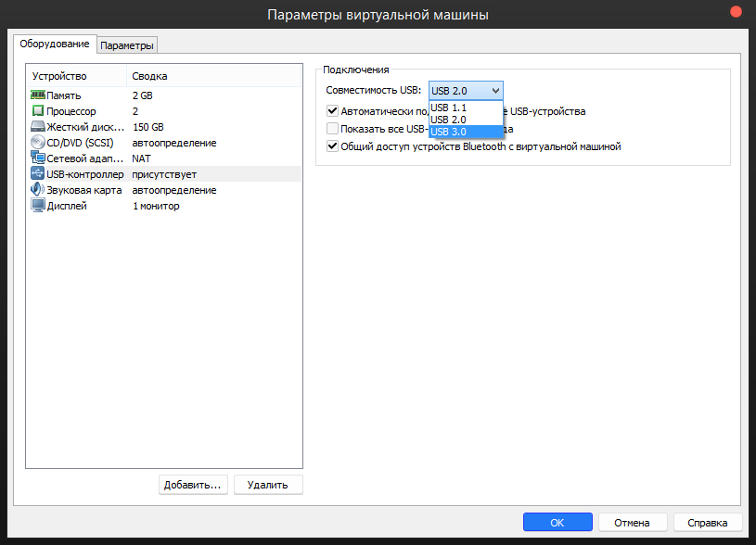
Task: Choose USB 3.0 from the dropdown list
Action: (449, 132)
